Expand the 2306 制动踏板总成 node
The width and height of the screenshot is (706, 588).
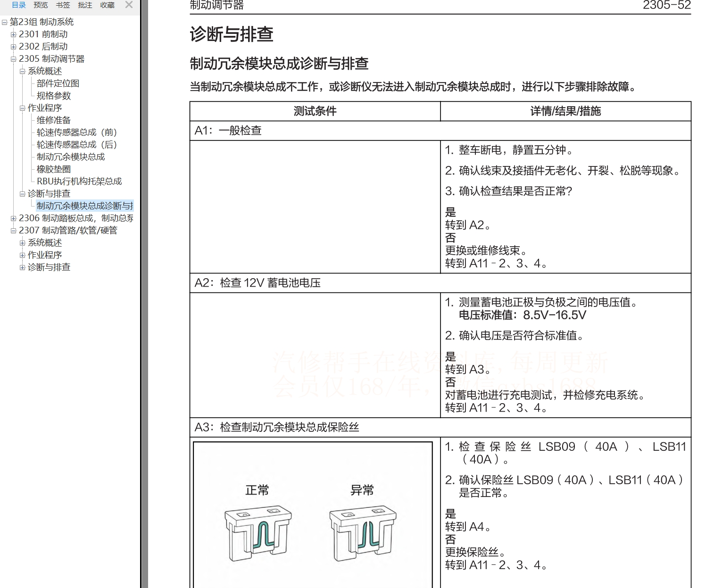[x=13, y=218]
